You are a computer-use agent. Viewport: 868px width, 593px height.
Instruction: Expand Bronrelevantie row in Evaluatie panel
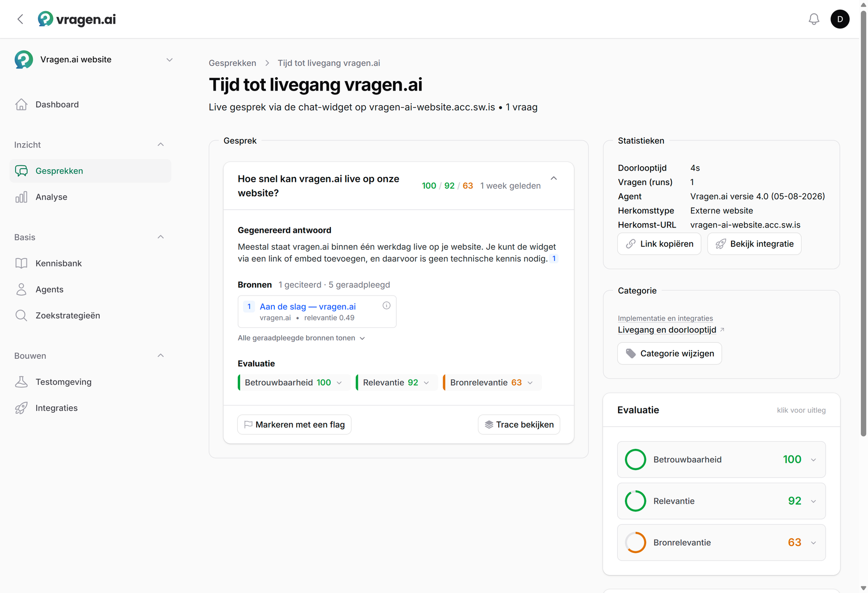coord(721,542)
